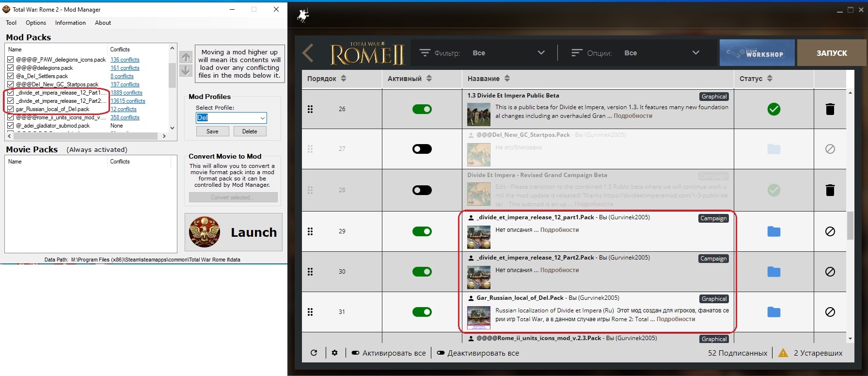Uncheck the gar_Russian_local_of_Del.pack checkbox
868x376 pixels.
[11, 109]
